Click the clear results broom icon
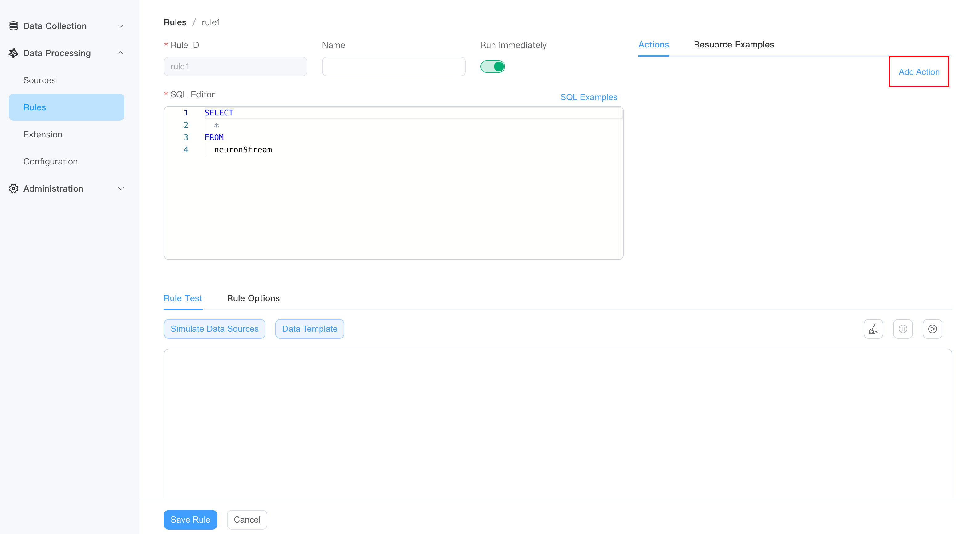The width and height of the screenshot is (980, 534). 873,329
